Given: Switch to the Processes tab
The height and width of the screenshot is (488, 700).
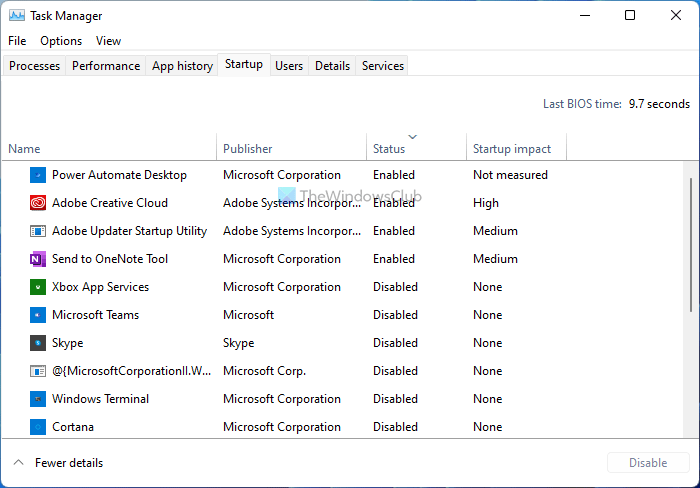Looking at the screenshot, I should click(34, 66).
